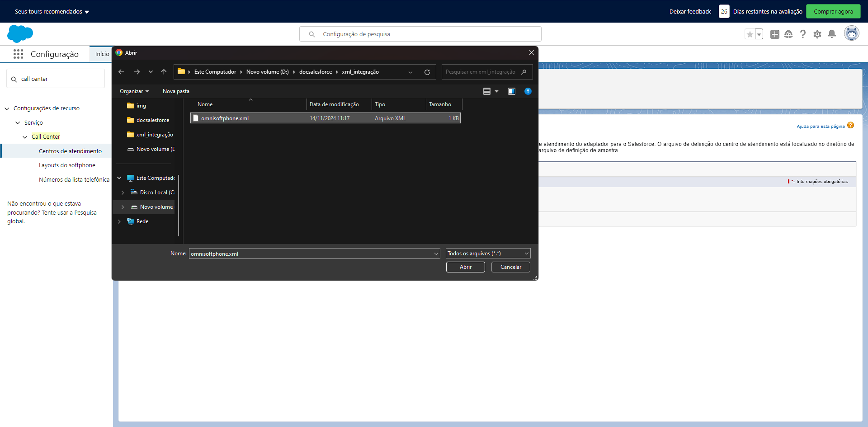
Task: Collapse Este Computador tree node
Action: pyautogui.click(x=119, y=178)
